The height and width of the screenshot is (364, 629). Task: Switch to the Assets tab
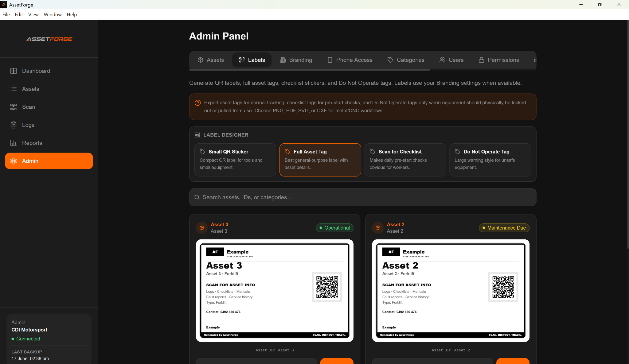point(211,60)
